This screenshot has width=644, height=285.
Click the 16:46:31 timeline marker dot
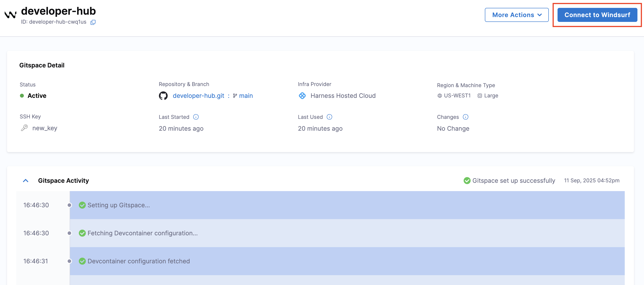(x=69, y=261)
